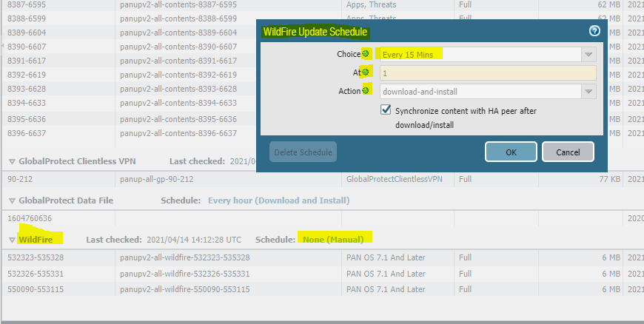Screen dimensions: 644x324
Task: Select file name panupv2-all-contents-8396-6637
Action: [178, 133]
